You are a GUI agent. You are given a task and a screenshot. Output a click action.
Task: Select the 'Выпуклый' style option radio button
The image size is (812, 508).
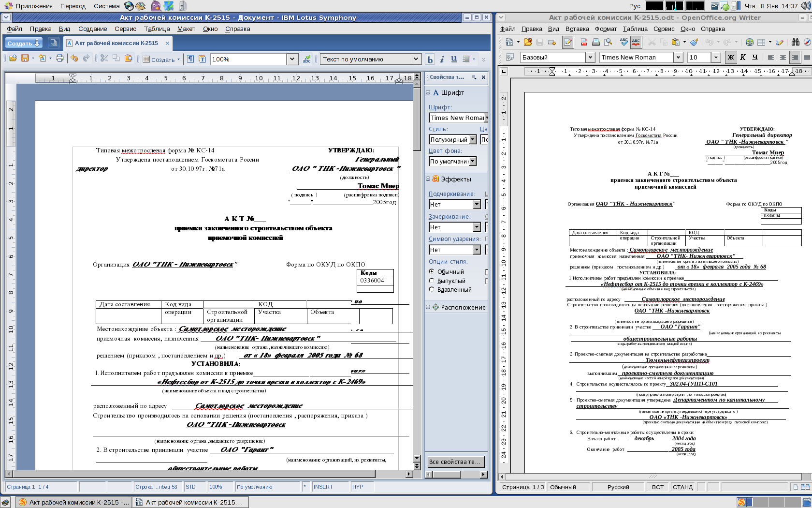432,281
